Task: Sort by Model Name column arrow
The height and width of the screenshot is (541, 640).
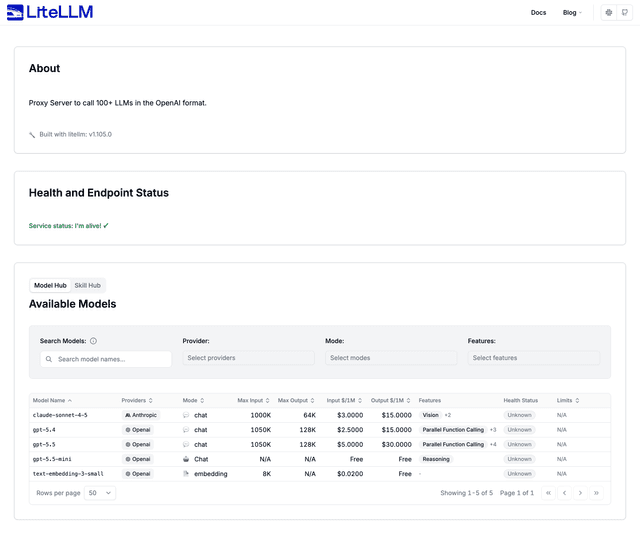Action: [70, 401]
